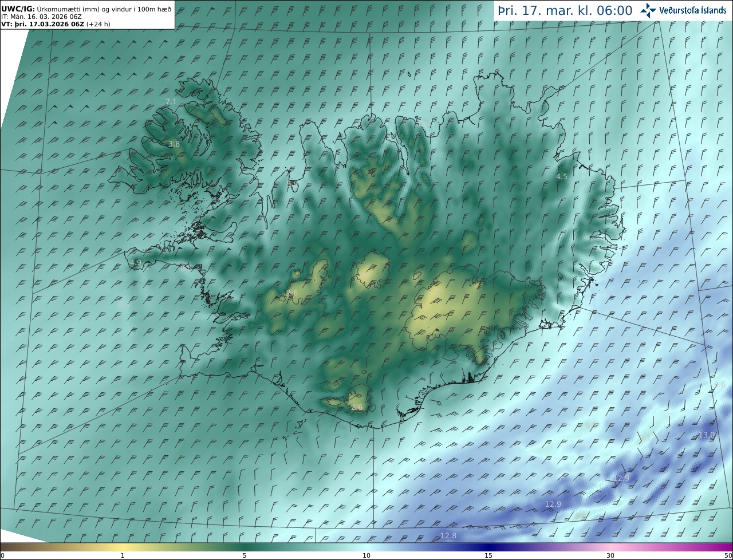
Task: Click the color scale bar at tick 30
Action: pyautogui.click(x=610, y=547)
